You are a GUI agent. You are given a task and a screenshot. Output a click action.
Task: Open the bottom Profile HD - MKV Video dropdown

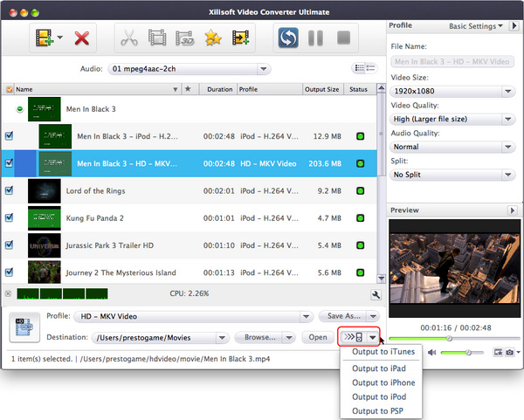click(x=194, y=316)
